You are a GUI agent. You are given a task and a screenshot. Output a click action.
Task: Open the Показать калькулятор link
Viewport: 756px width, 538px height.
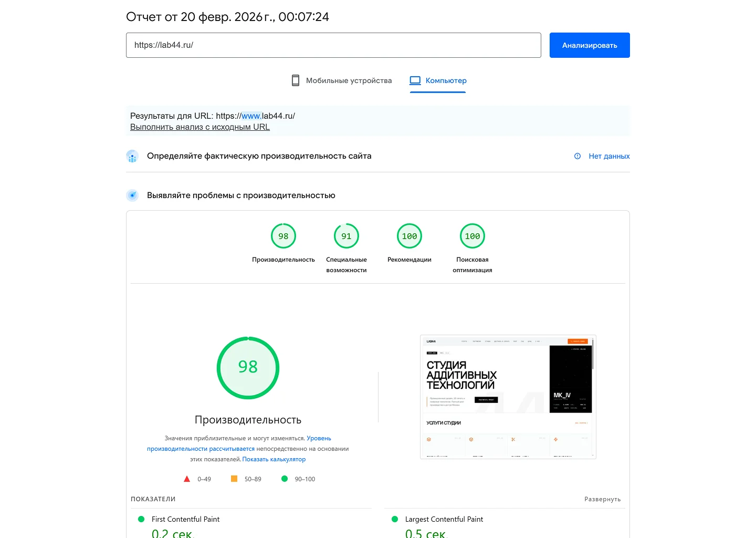(274, 459)
